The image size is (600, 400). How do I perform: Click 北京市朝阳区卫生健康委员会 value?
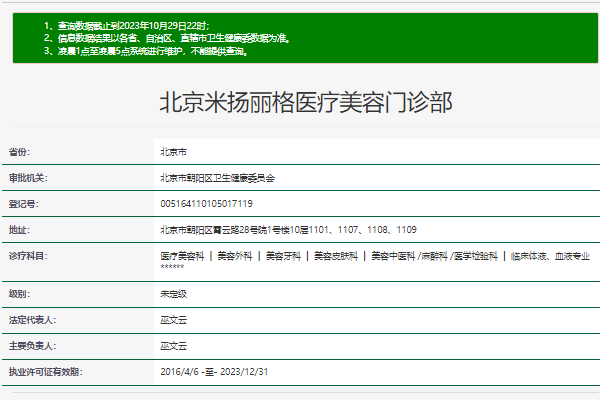[x=217, y=178]
